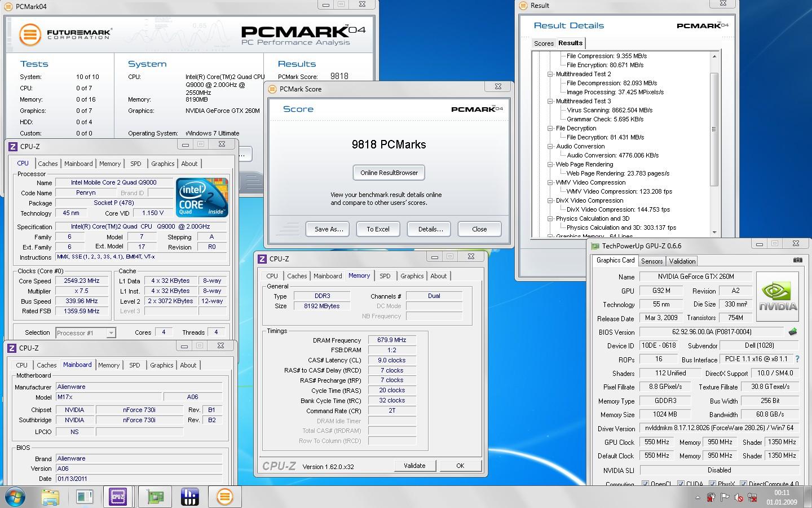
Task: Click the second taskbar icon with monitor window
Action: 85,497
